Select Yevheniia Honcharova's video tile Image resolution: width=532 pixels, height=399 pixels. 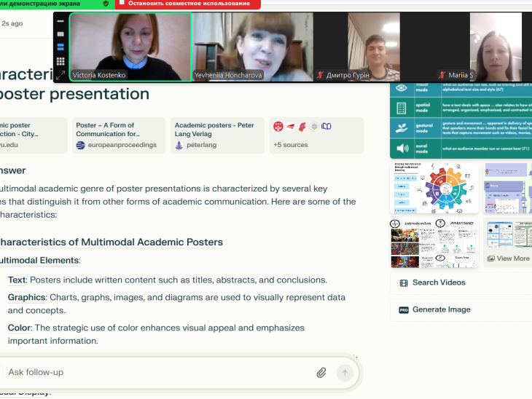point(253,47)
